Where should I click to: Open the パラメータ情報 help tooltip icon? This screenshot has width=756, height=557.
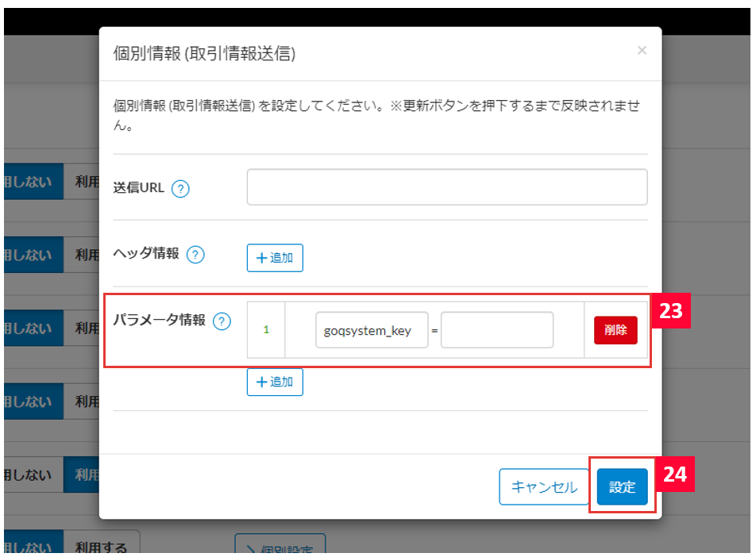pos(223,322)
